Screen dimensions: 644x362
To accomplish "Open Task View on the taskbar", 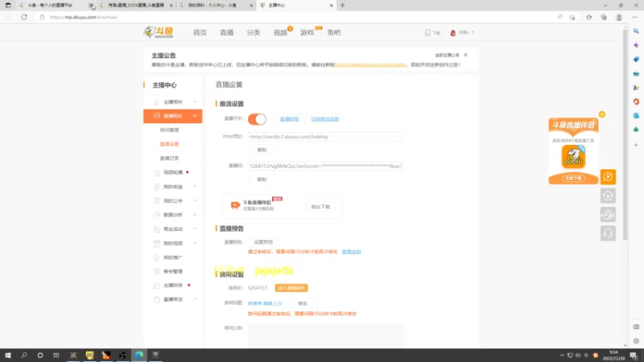I will (56, 355).
